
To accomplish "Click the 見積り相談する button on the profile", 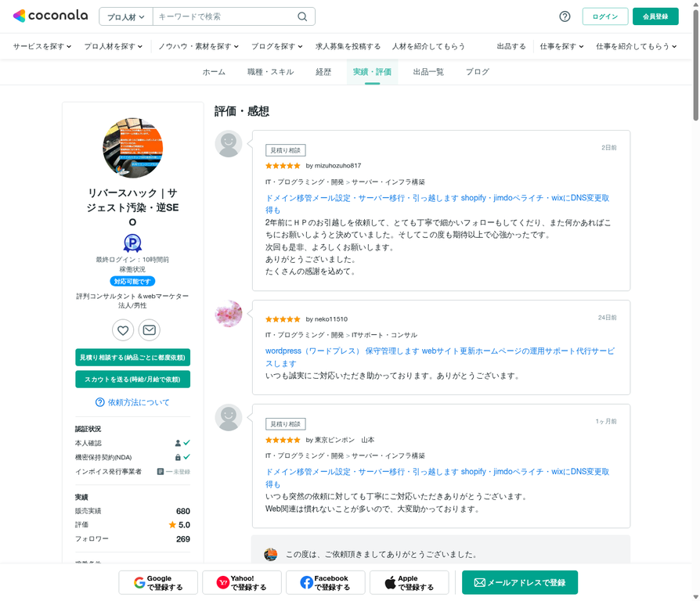I will coord(132,357).
